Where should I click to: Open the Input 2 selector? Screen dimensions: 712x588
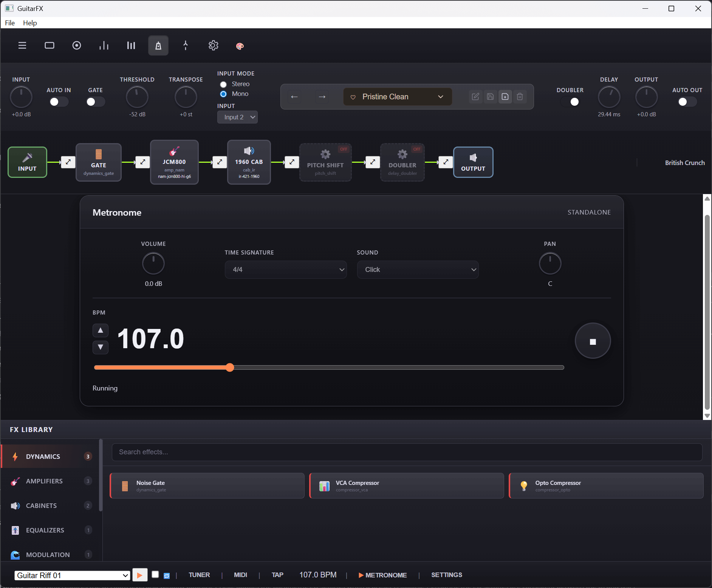click(x=237, y=117)
